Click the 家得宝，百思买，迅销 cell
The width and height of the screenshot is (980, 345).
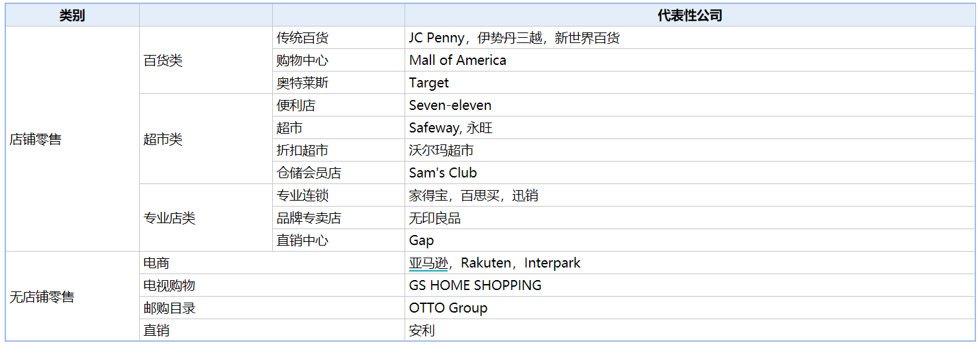click(x=690, y=195)
